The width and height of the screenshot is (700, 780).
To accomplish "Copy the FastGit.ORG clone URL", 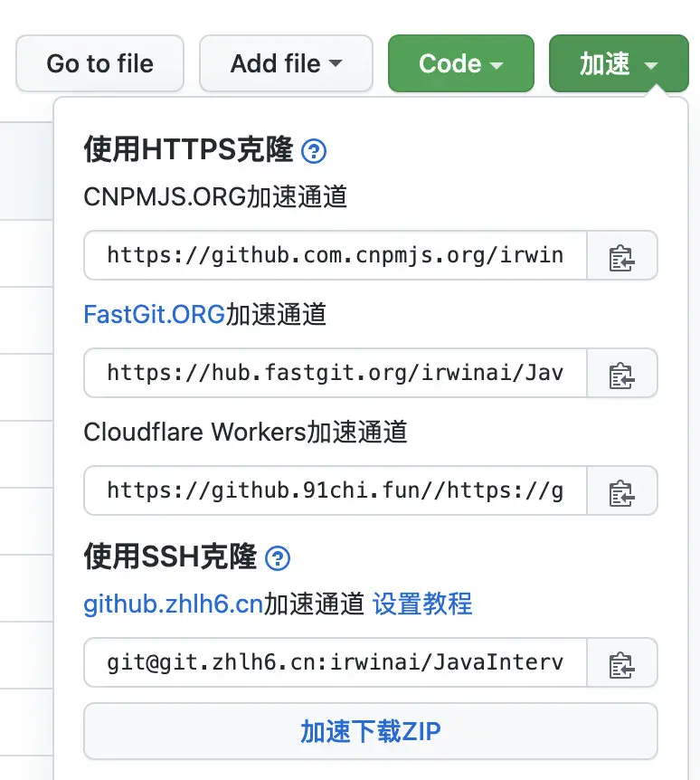I will 622,374.
